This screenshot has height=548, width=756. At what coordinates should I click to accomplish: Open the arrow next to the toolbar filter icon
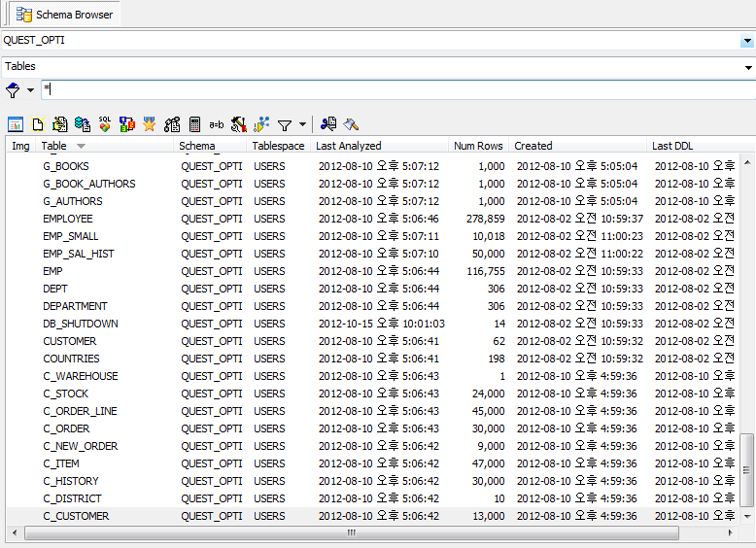[x=302, y=124]
